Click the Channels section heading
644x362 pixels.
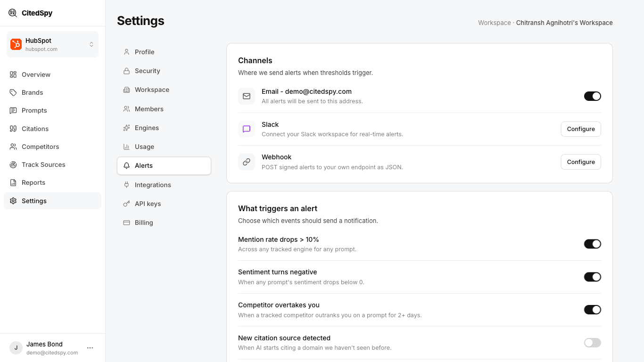255,60
